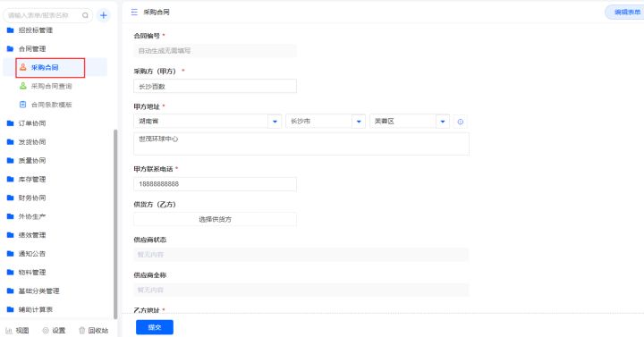Image resolution: width=644 pixels, height=337 pixels.
Task: Open 设置 at the sidebar bottom
Action: [x=54, y=331]
